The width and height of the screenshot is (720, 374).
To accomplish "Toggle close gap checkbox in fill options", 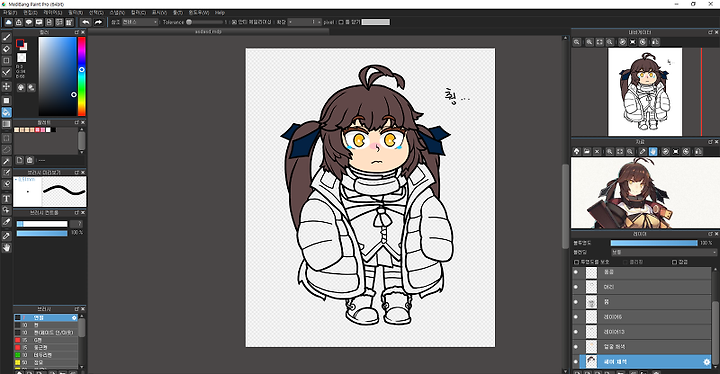I will click(x=341, y=22).
